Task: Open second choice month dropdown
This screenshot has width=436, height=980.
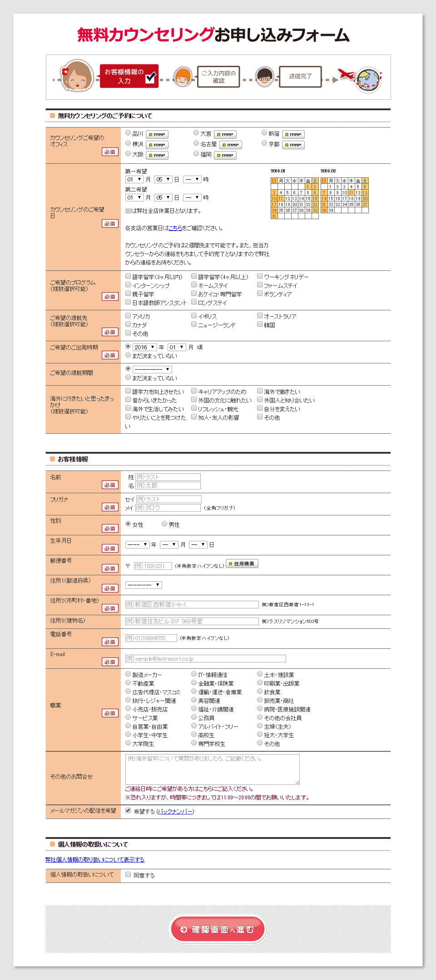Action: coord(134,198)
